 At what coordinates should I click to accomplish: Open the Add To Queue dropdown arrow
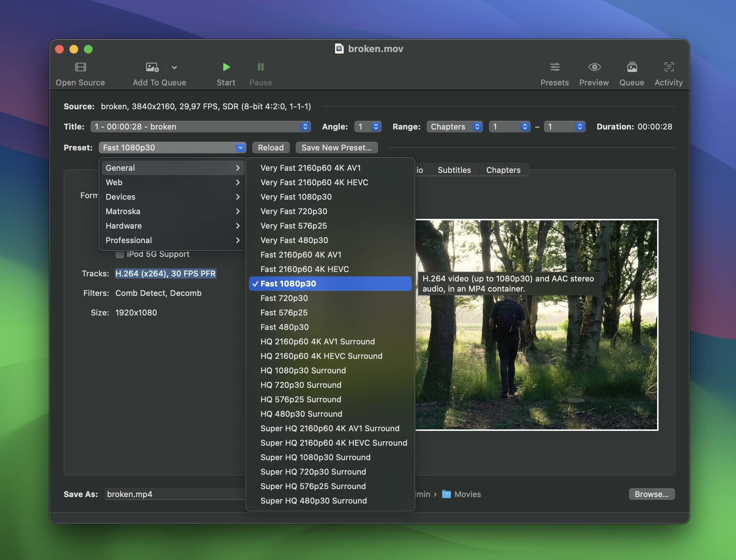(x=174, y=67)
